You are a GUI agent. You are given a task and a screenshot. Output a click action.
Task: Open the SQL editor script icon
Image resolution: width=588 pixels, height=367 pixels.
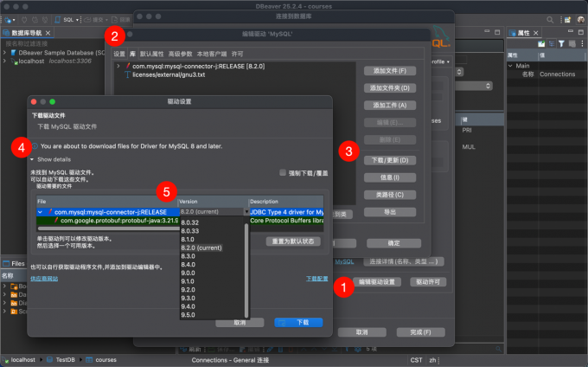tap(57, 20)
